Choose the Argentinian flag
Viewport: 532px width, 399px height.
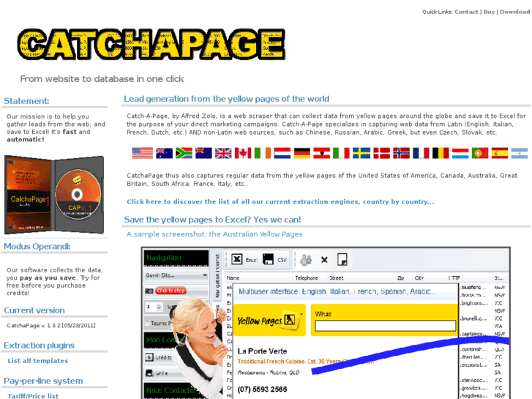pyautogui.click(x=520, y=153)
